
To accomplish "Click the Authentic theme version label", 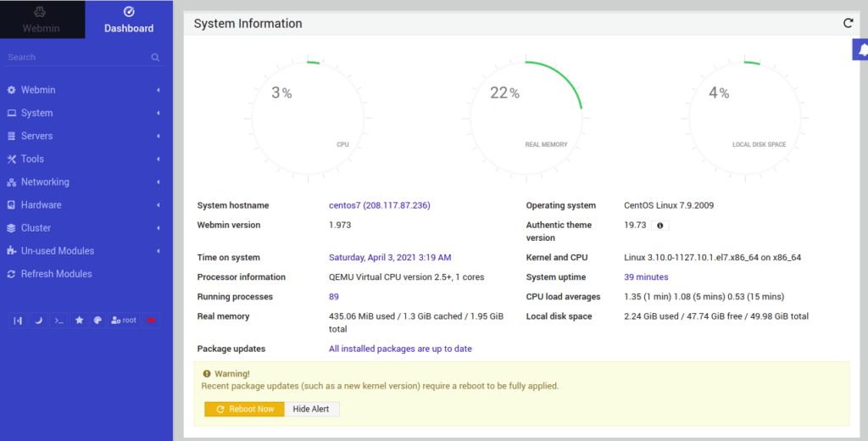I will (559, 231).
